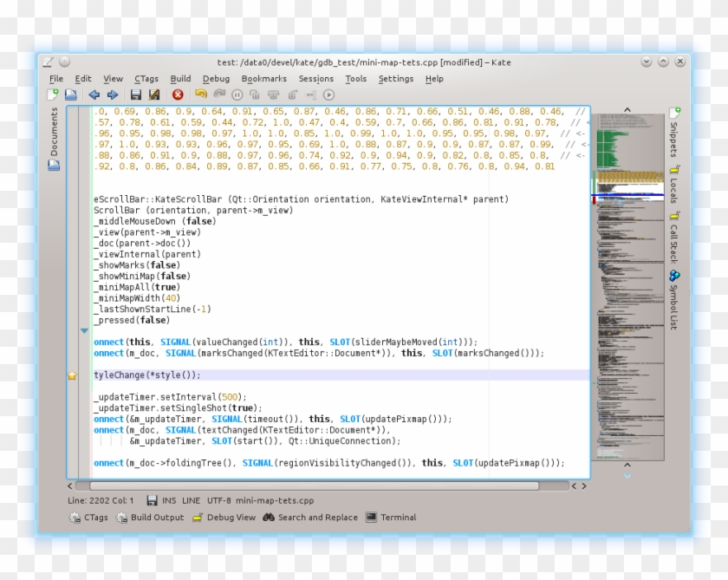This screenshot has height=580, width=728.
Task: Click the star bookmark icon in the gutter
Action: coord(72,375)
